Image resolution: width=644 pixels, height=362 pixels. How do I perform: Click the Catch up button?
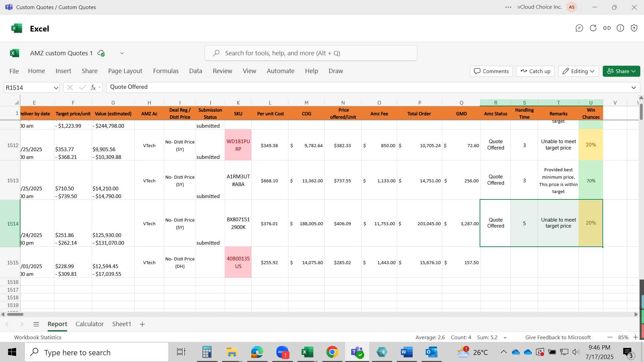[x=536, y=71]
